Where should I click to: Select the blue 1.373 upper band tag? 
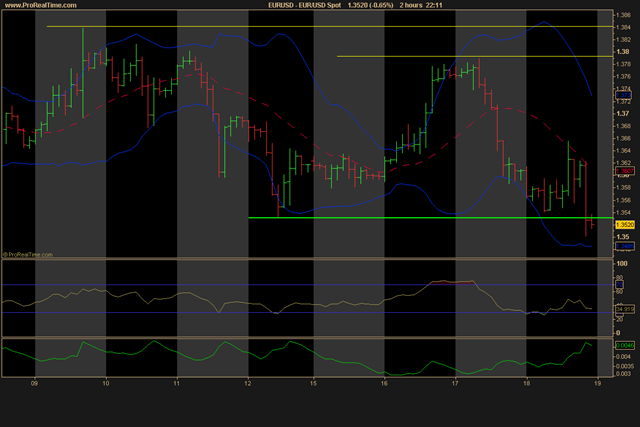point(623,95)
